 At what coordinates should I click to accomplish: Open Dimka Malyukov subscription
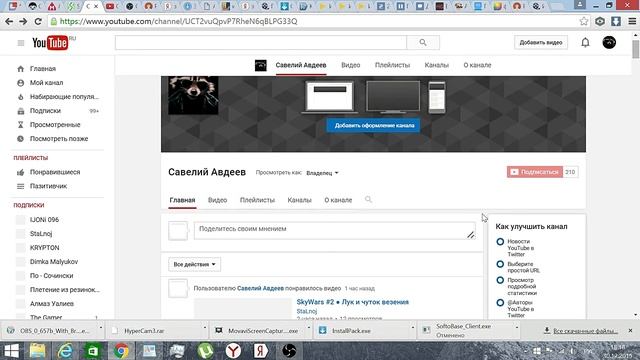[x=53, y=262]
